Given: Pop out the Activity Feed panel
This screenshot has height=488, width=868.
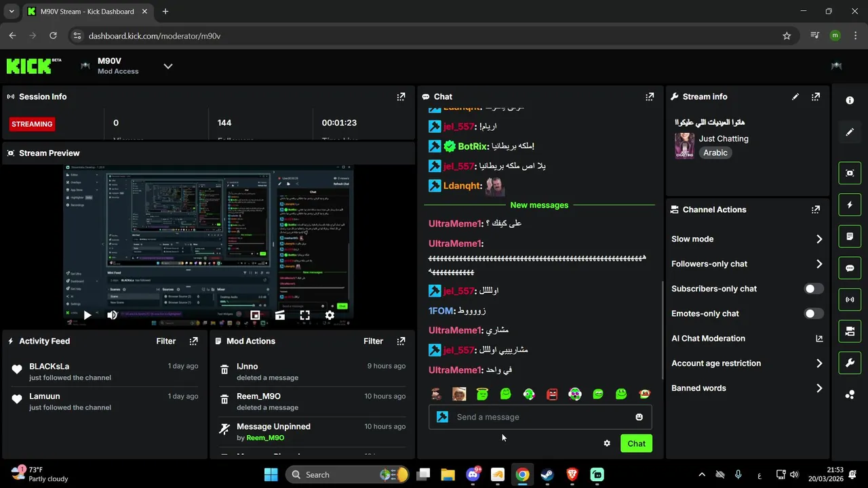Looking at the screenshot, I should pyautogui.click(x=194, y=341).
